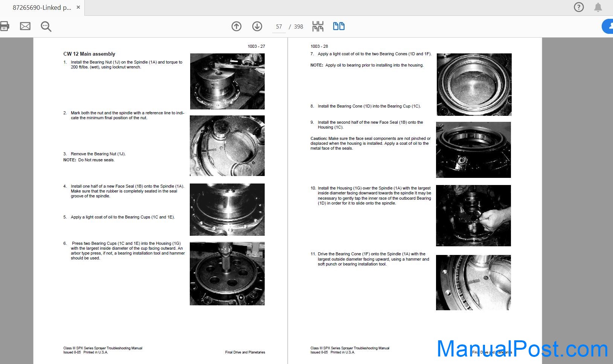Click the note 'Do Not reuse seals.'
This screenshot has width=613, height=364.
pyautogui.click(x=96, y=160)
